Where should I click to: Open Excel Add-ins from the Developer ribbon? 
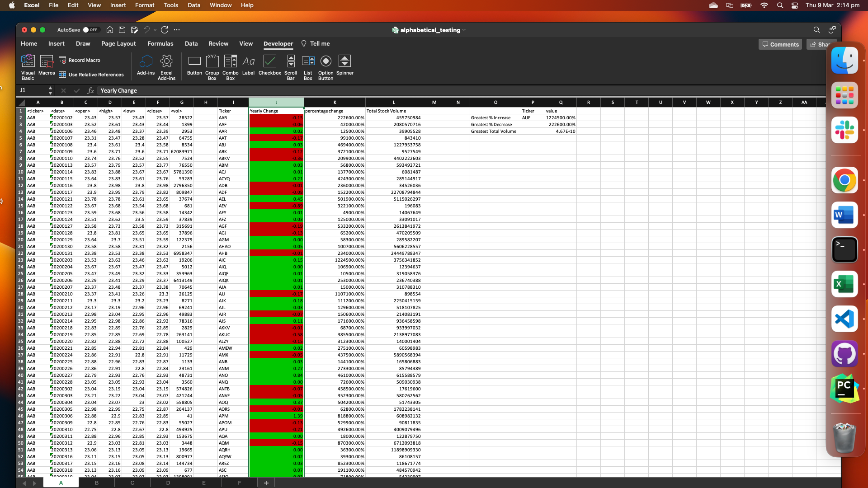point(166,66)
